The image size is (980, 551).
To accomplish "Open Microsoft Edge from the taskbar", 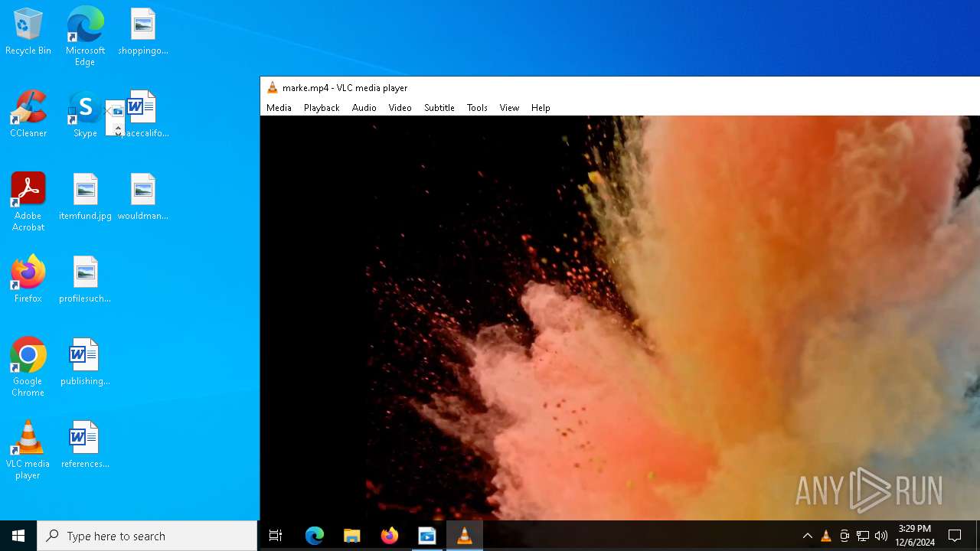I will click(x=315, y=536).
